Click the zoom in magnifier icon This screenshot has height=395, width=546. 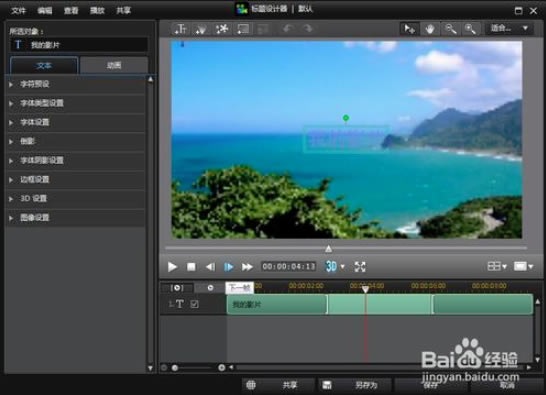(470, 29)
